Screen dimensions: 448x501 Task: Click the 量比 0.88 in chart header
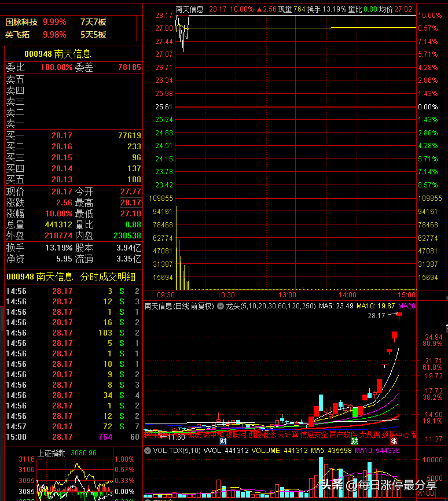362,9
